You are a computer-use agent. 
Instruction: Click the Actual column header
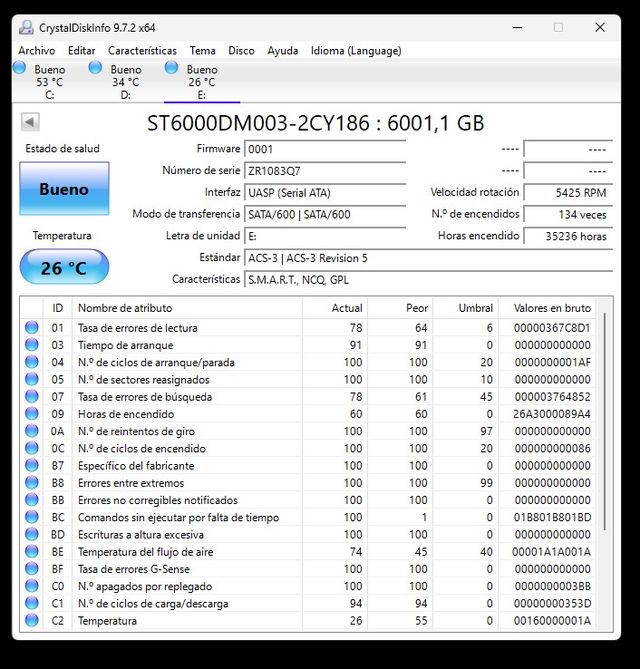click(x=335, y=308)
